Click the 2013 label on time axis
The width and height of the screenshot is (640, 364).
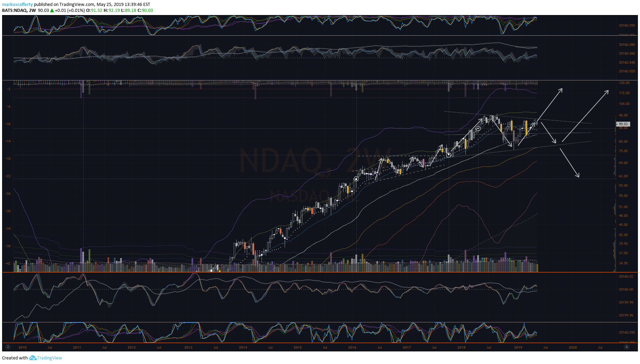tap(188, 347)
